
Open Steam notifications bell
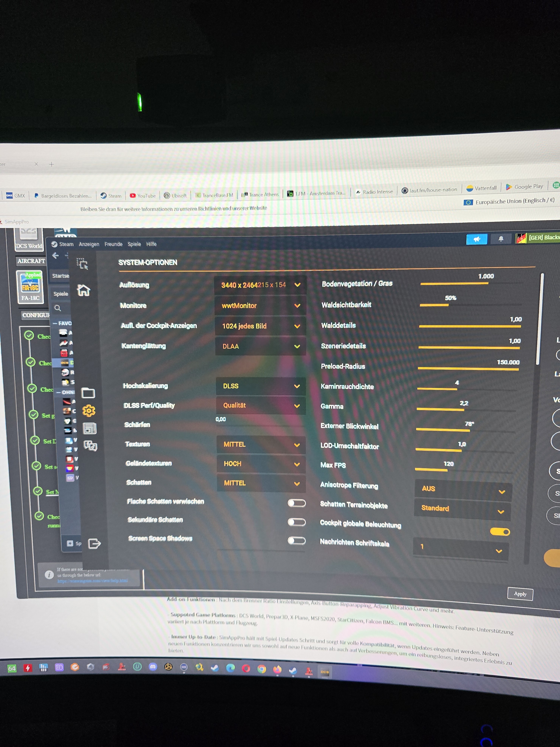(501, 239)
